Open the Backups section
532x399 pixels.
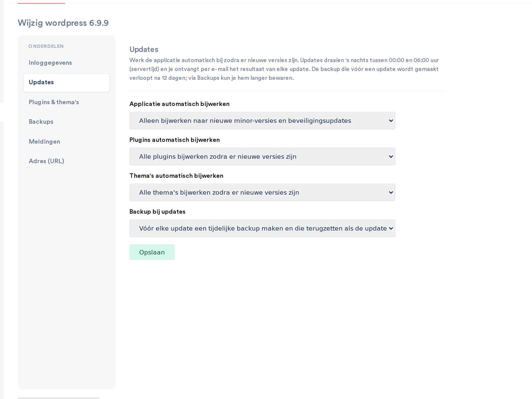[x=66, y=122]
